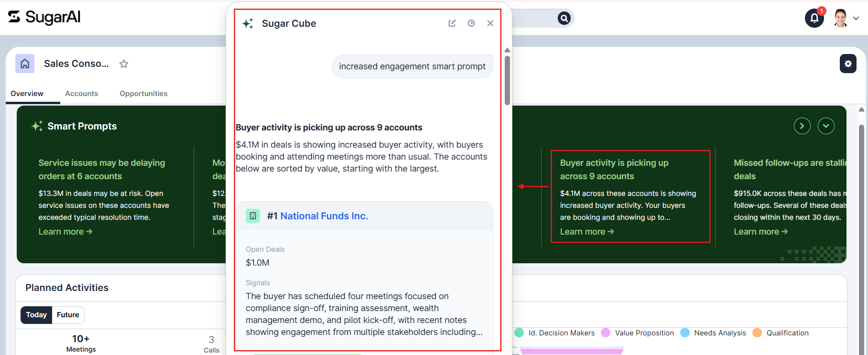The width and height of the screenshot is (868, 355).
Task: Click the notifications bell icon
Action: (814, 18)
